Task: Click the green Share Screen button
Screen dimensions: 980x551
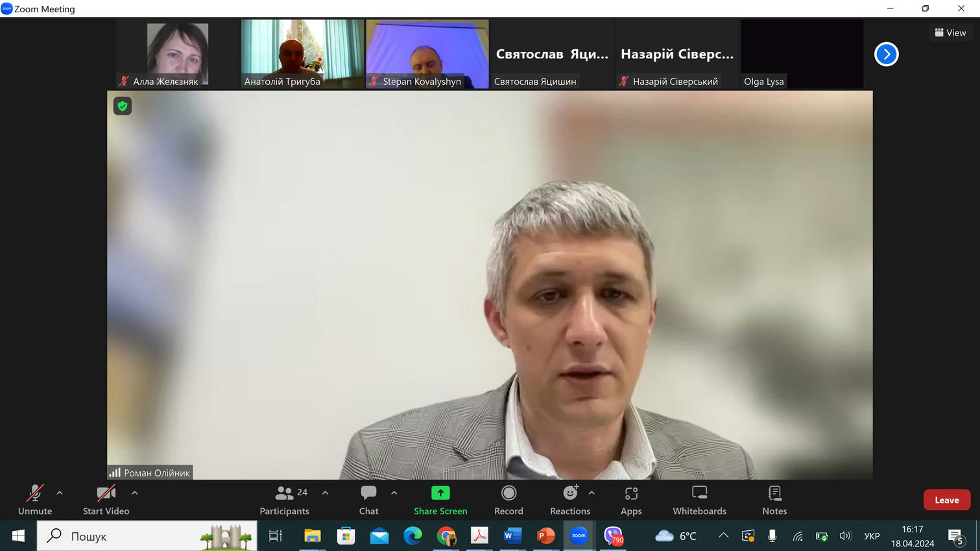Action: 440,500
